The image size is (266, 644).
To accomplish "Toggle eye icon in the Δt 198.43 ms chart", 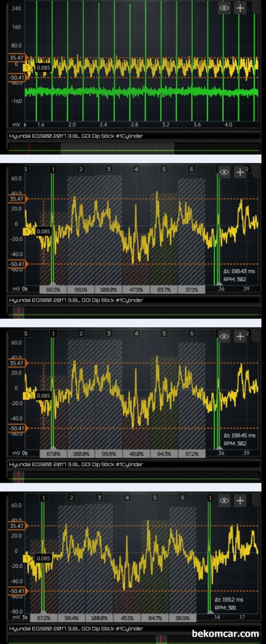I will point(224,172).
